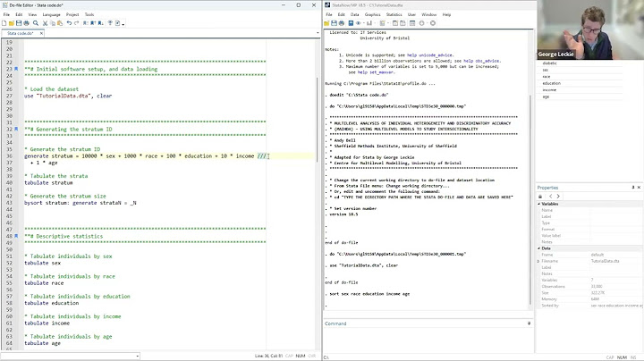
Task: Copy selection using the editor toolbar icon
Action: point(53,23)
